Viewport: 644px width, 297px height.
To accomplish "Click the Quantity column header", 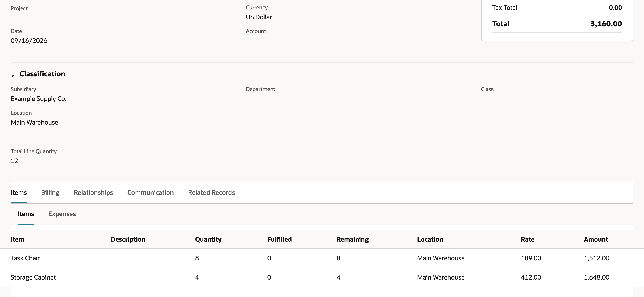I will click(208, 239).
